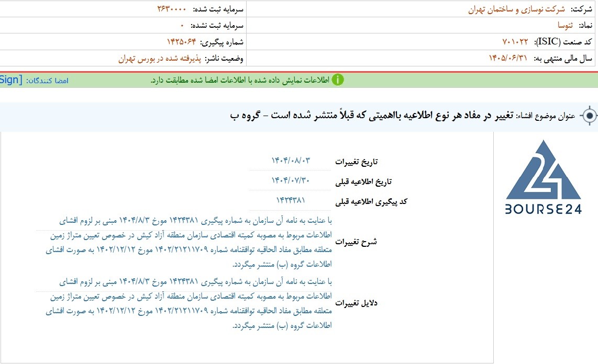Select the previous notice date '۱۴۰۴/۰۷/۳۰'
The image size is (598, 364).
290,180
